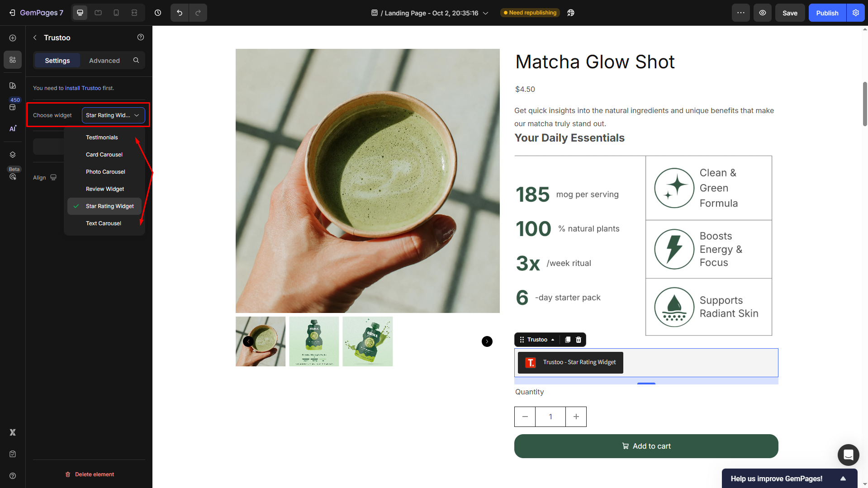This screenshot has width=868, height=488.
Task: Duplicate the Trustoo element
Action: click(568, 340)
